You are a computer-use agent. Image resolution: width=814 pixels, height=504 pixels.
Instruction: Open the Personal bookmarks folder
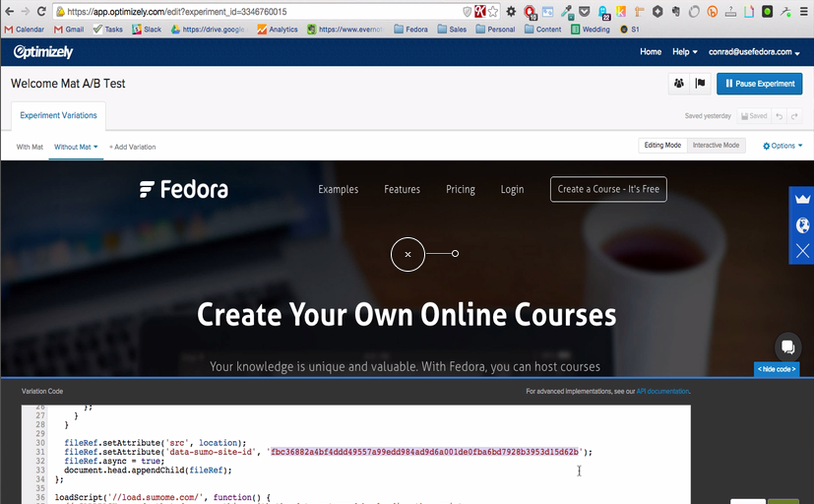[496, 30]
